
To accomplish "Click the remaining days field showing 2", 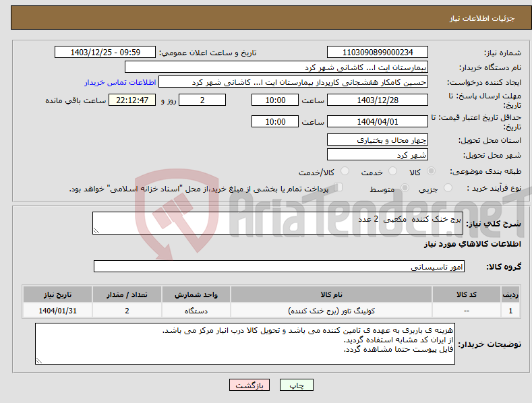I will [x=202, y=100].
